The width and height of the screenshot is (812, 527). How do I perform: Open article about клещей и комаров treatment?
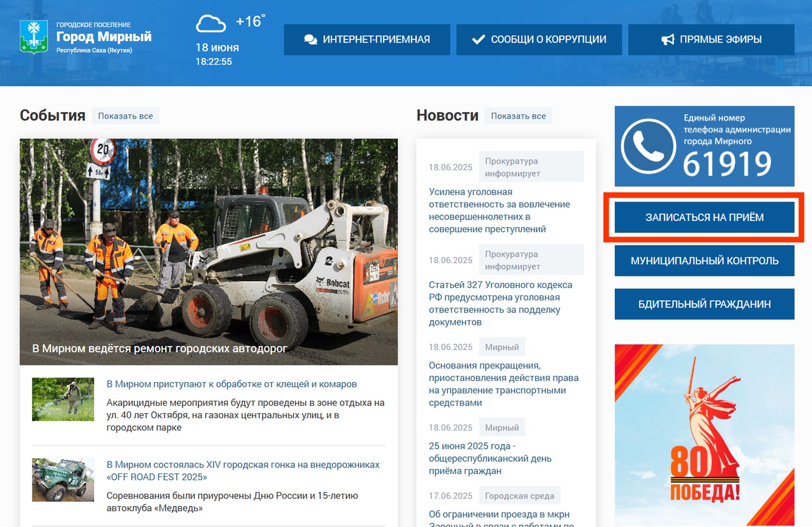(x=231, y=384)
